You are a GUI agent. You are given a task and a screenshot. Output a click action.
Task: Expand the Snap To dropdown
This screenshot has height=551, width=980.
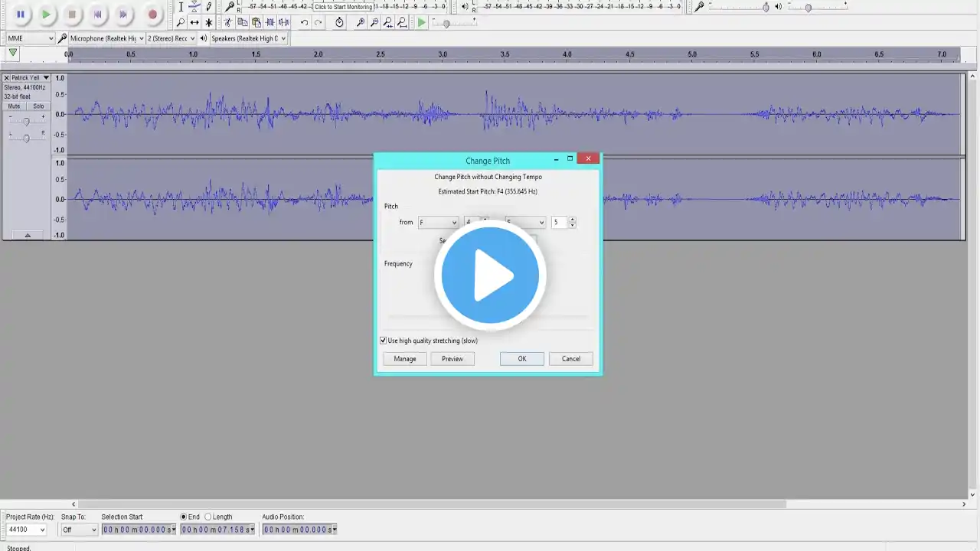80,530
